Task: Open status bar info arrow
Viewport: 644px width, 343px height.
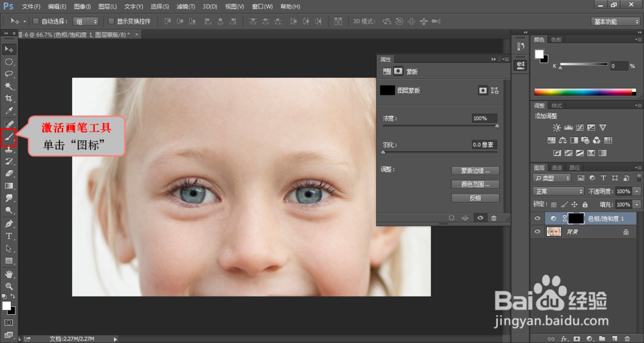Action: click(115, 339)
